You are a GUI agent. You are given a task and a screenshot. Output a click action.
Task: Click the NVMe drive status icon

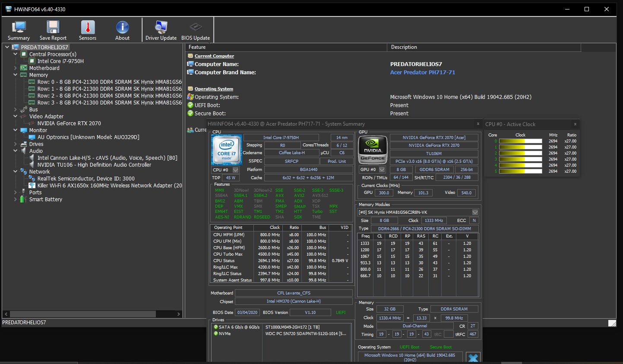(x=216, y=333)
